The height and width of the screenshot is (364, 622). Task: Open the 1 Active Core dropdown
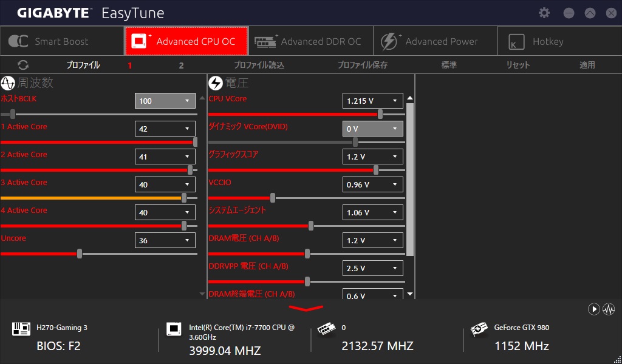click(x=165, y=129)
